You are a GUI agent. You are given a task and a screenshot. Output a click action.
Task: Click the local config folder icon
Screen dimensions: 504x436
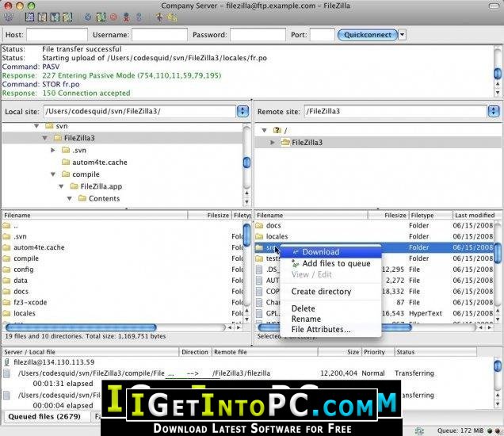pos(7,270)
